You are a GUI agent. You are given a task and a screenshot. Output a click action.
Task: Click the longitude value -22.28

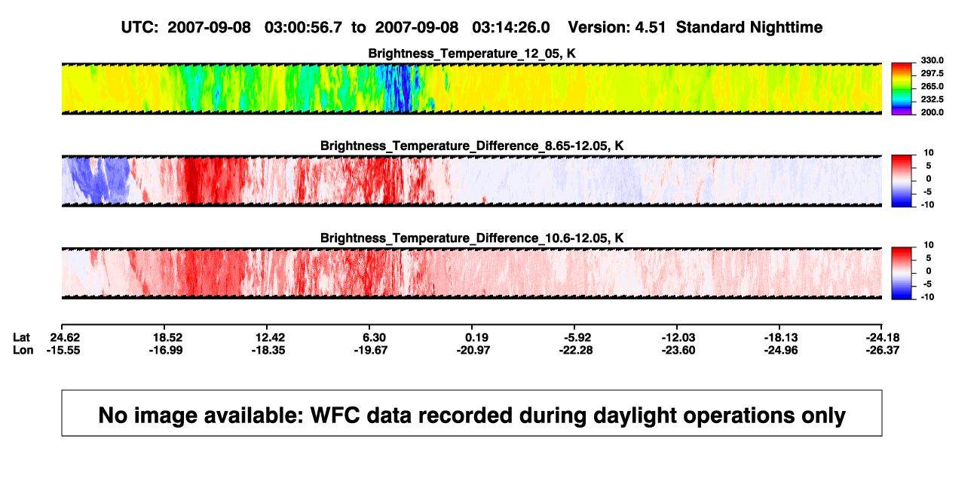click(577, 350)
